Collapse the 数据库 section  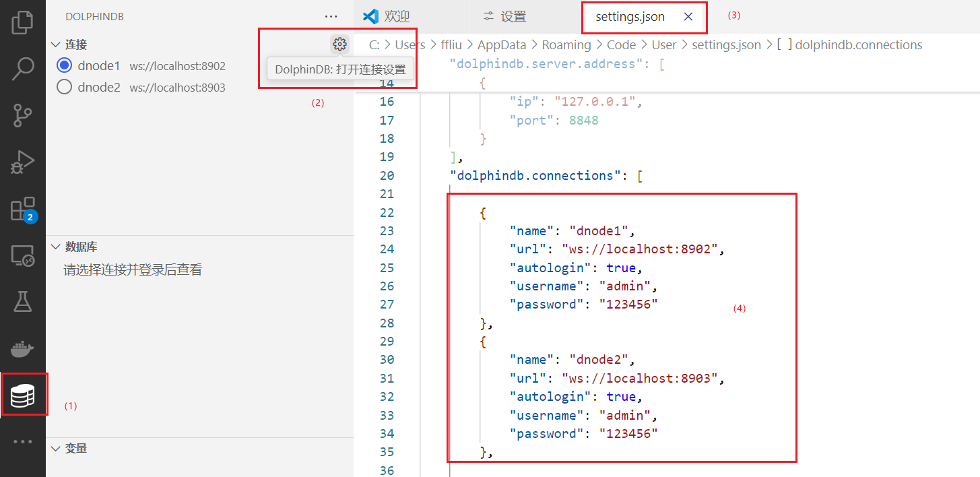click(56, 247)
